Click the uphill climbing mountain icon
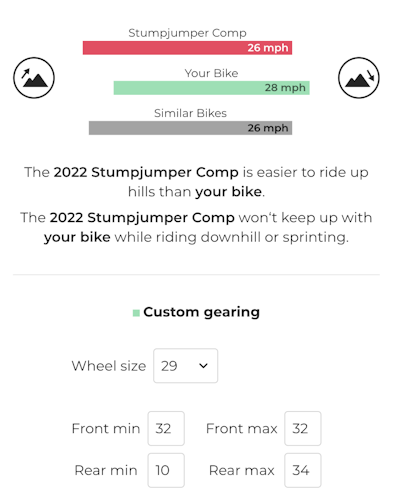The image size is (394, 500). pyautogui.click(x=34, y=78)
